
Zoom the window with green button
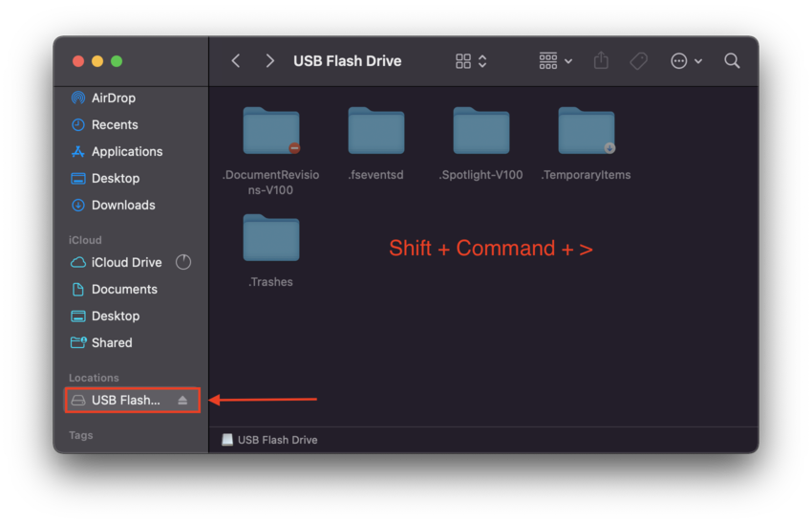(x=117, y=61)
